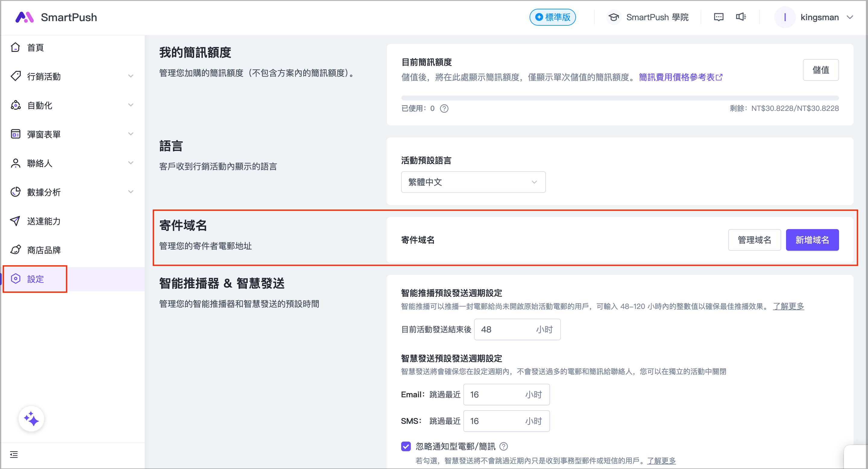The width and height of the screenshot is (868, 469).
Task: Open the chat message icon in header
Action: pos(719,17)
